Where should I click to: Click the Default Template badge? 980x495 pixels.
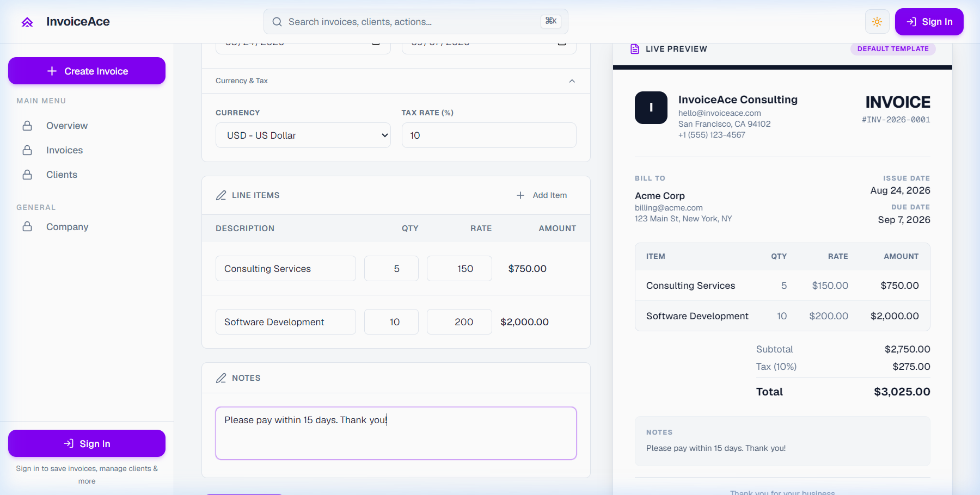point(893,49)
